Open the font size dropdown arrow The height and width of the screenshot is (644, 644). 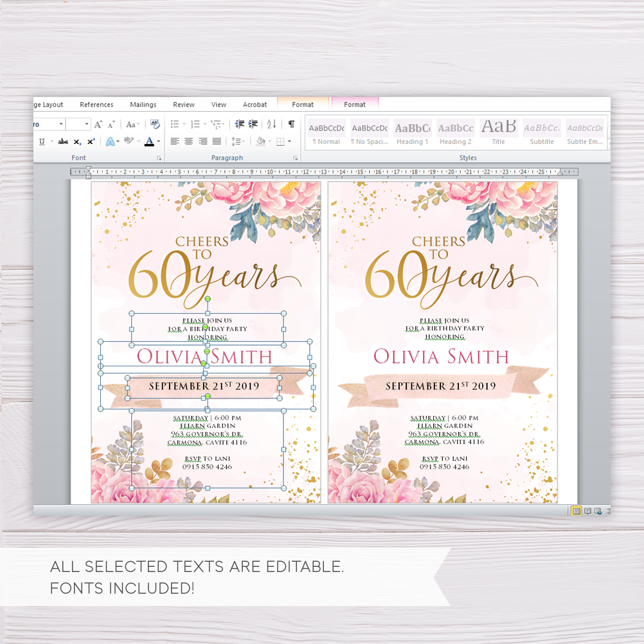(x=87, y=124)
